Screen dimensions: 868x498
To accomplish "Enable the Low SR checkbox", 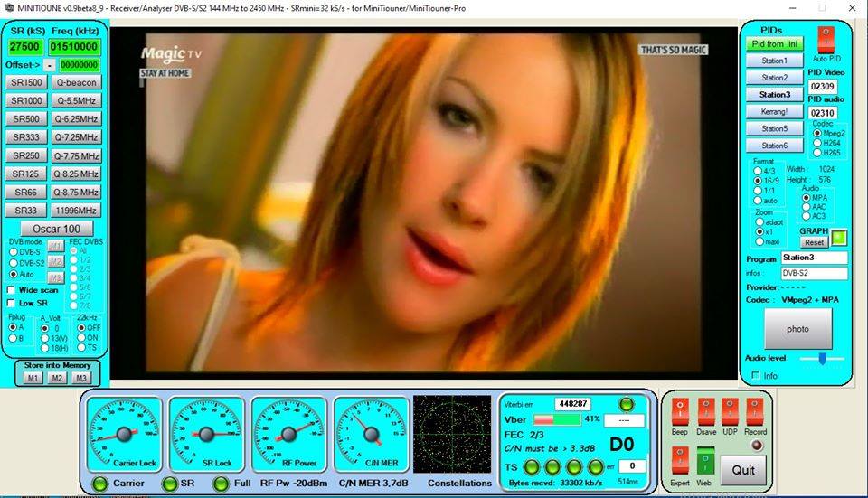I will click(x=11, y=303).
